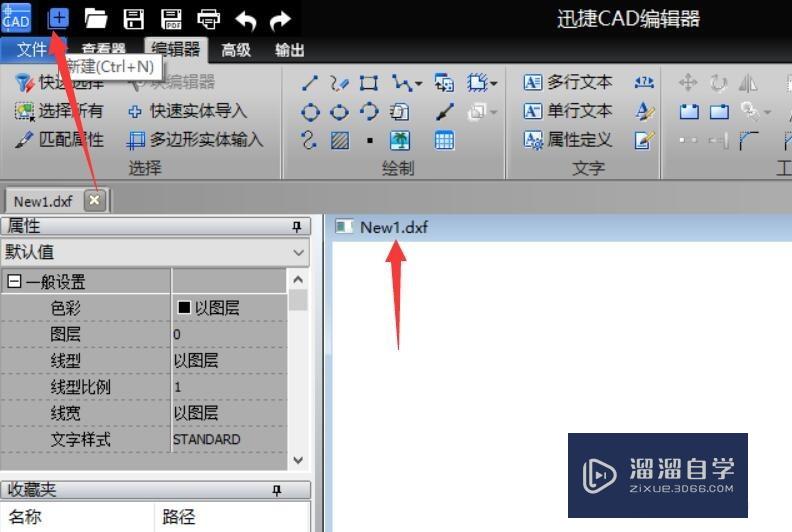The image size is (792, 532).
Task: Click the Rotate tool icon
Action: (x=718, y=83)
